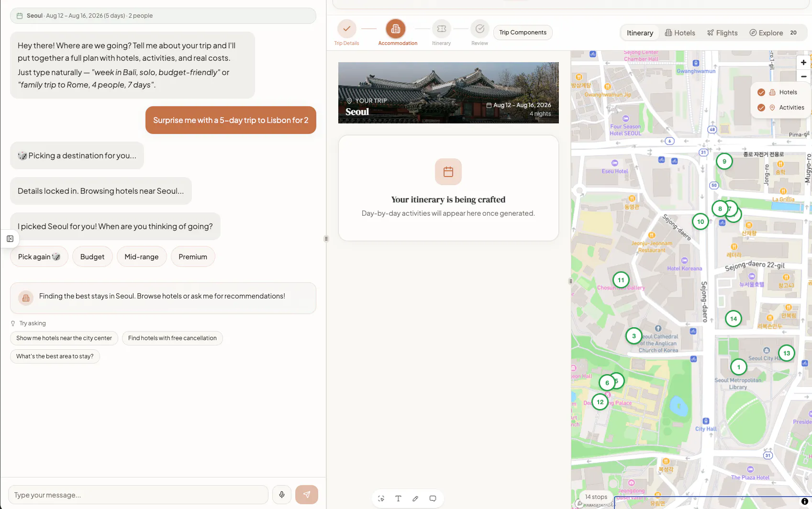Image resolution: width=812 pixels, height=509 pixels.
Task: Click map stop marker 13
Action: [787, 353]
